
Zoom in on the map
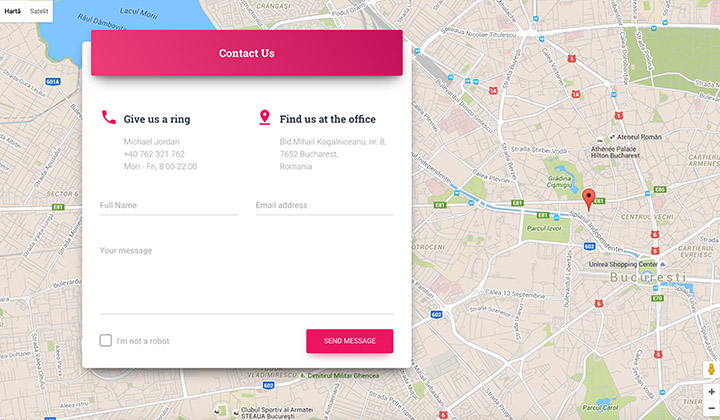(x=711, y=391)
